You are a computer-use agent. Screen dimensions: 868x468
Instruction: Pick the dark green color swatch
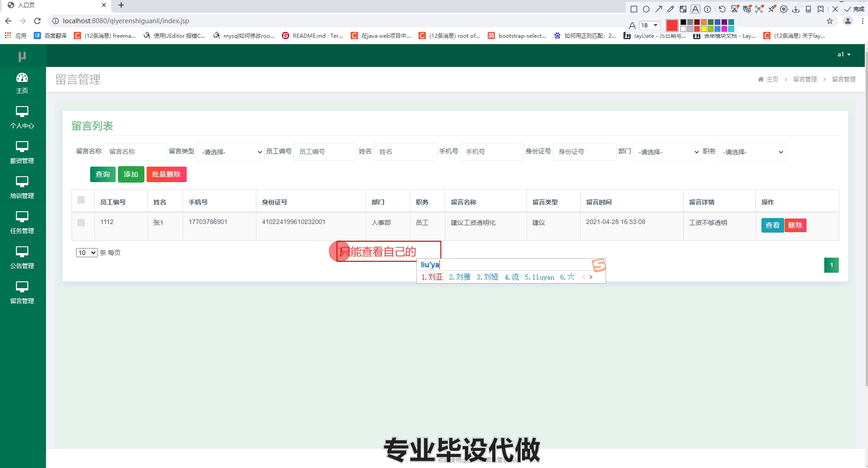coord(710,22)
